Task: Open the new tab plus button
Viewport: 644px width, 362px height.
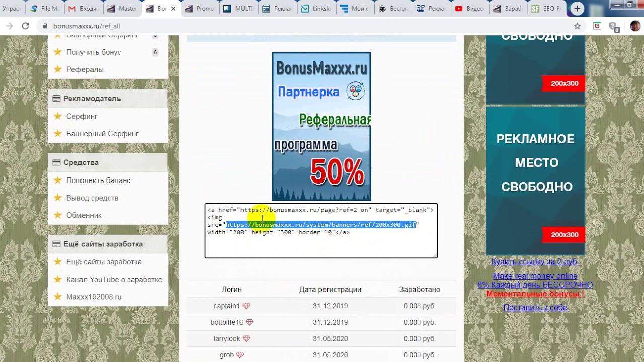Action: click(x=577, y=9)
